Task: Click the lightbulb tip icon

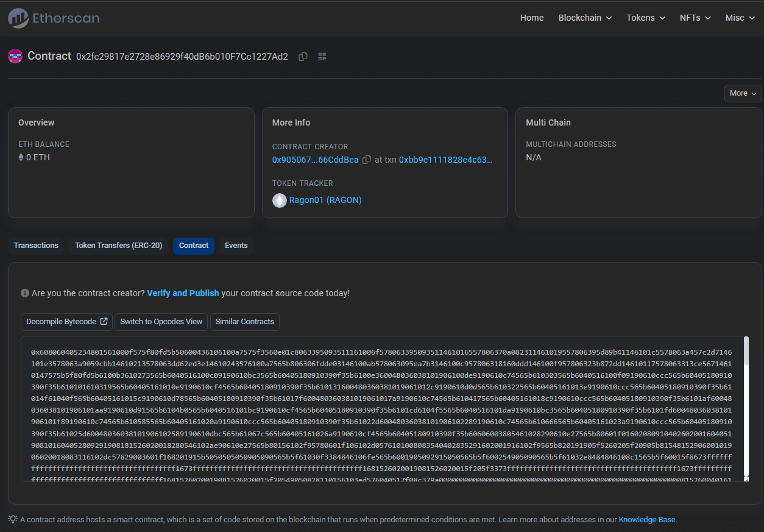Action: coord(13,519)
